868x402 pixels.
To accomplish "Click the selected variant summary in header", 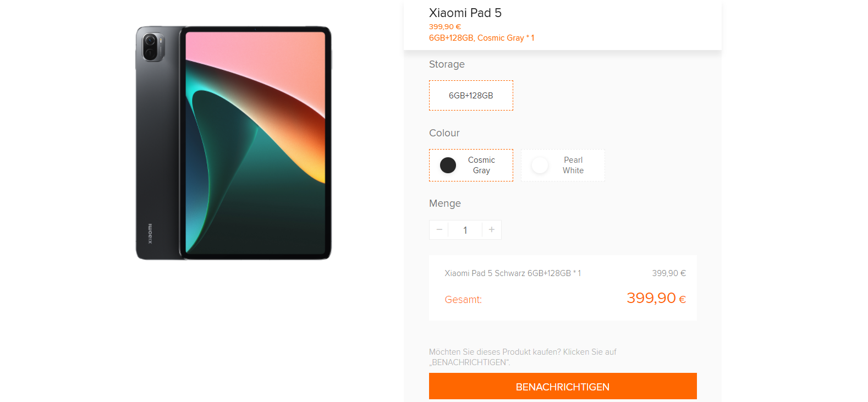I will pyautogui.click(x=481, y=38).
